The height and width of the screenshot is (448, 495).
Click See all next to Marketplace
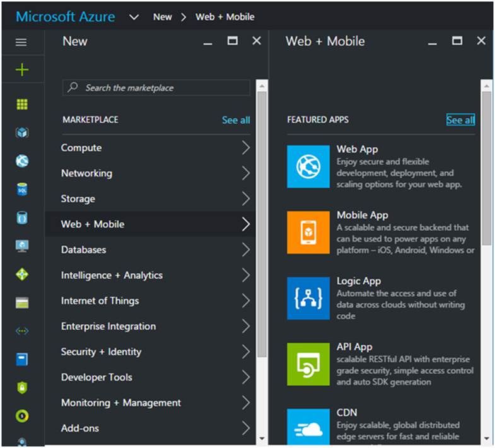[236, 120]
